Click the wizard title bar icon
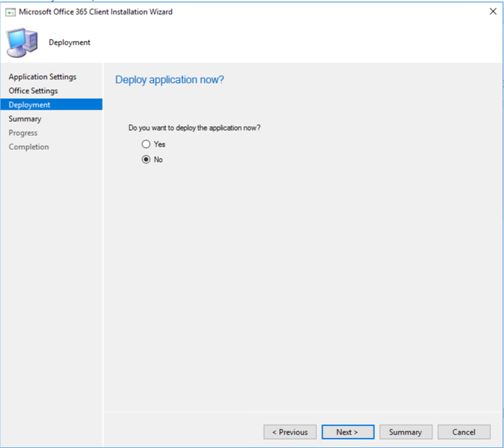Viewport: 504px width, 448px height. tap(10, 12)
